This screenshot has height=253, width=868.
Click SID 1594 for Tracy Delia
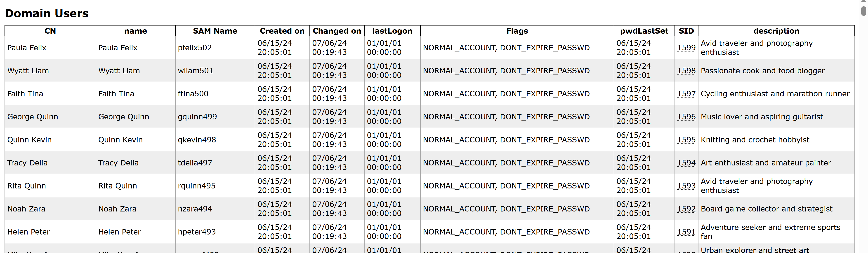coord(686,163)
